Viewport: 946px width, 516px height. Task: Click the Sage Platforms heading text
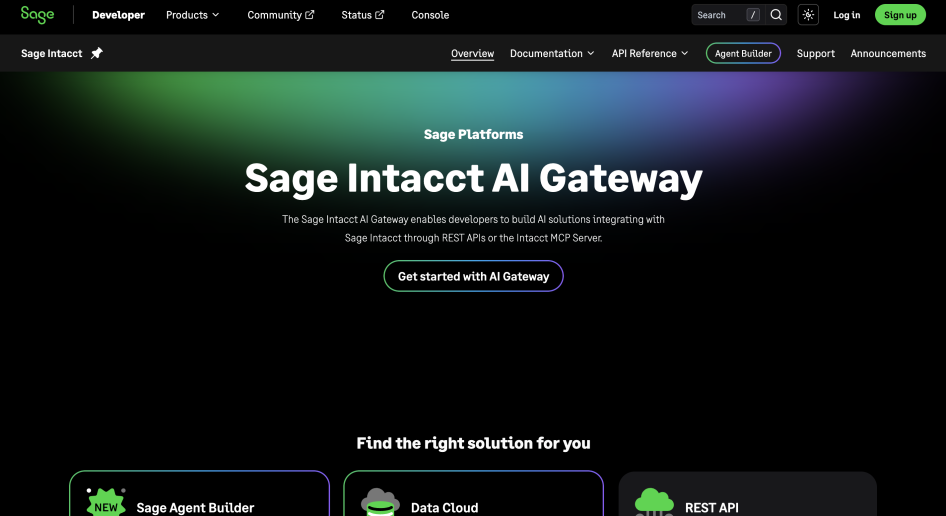(474, 134)
